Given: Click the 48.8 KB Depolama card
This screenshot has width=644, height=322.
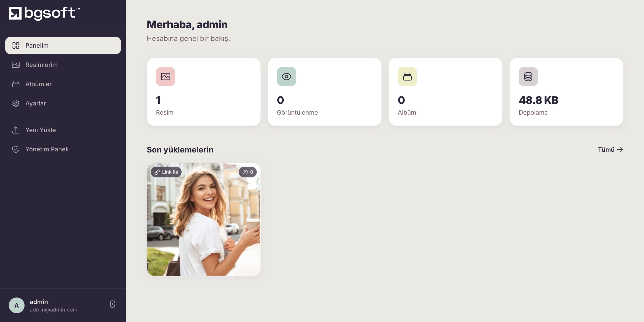Looking at the screenshot, I should tap(566, 92).
